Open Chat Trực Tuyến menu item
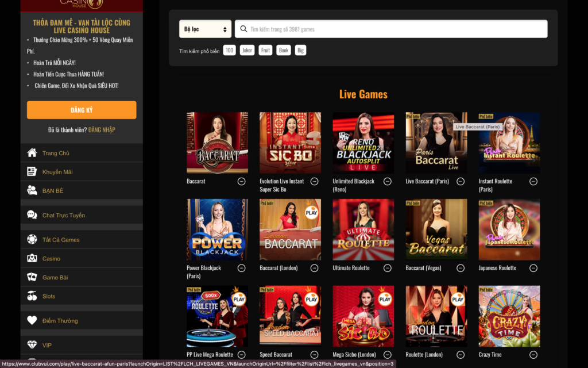 tap(82, 215)
